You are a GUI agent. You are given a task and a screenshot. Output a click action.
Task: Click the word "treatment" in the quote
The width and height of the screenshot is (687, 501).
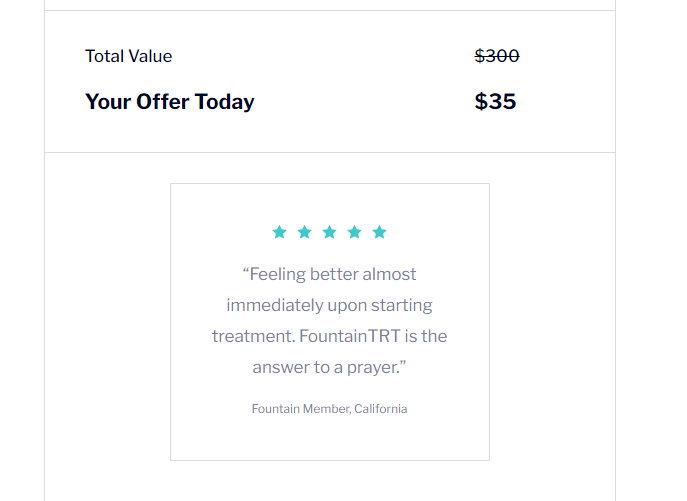pyautogui.click(x=252, y=336)
